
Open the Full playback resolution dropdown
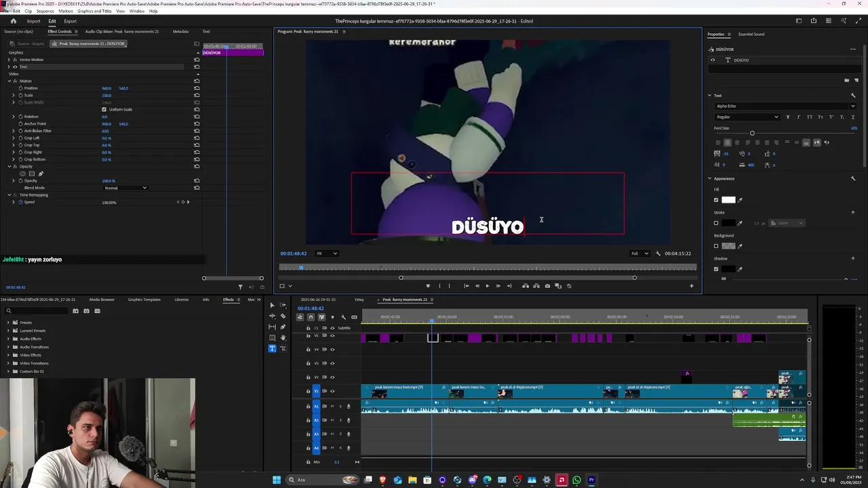click(x=639, y=253)
